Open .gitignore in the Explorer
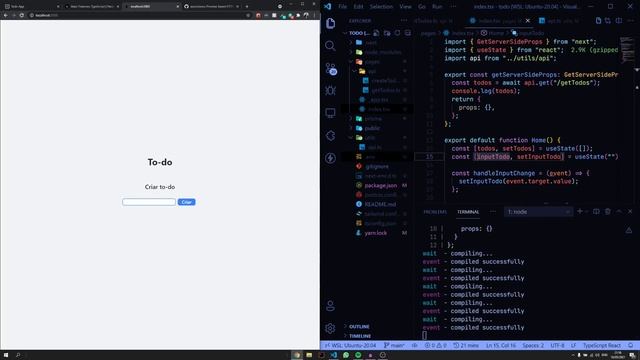Screen dimensions: 640x360 tap(377, 166)
